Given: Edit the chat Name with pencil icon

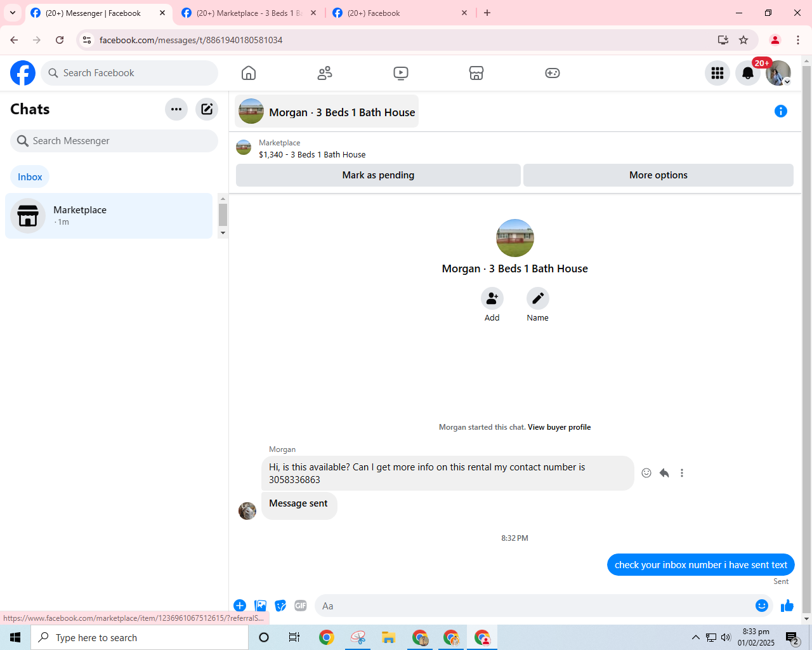Looking at the screenshot, I should coord(538,298).
